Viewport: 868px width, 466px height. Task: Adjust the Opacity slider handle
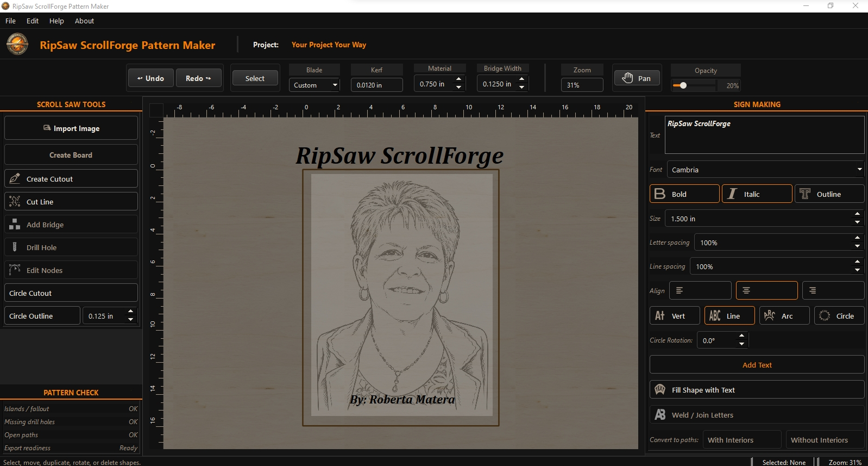point(683,85)
